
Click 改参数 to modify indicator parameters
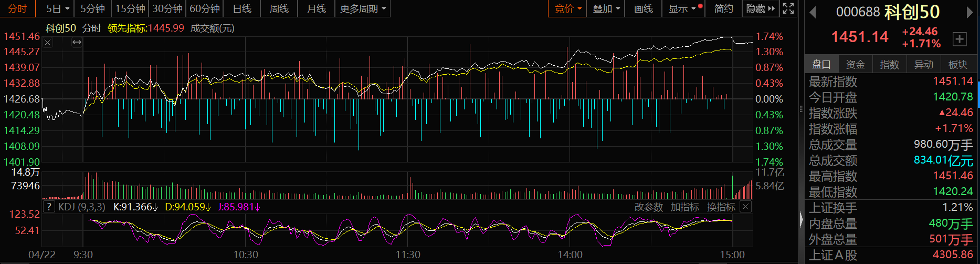click(x=648, y=207)
